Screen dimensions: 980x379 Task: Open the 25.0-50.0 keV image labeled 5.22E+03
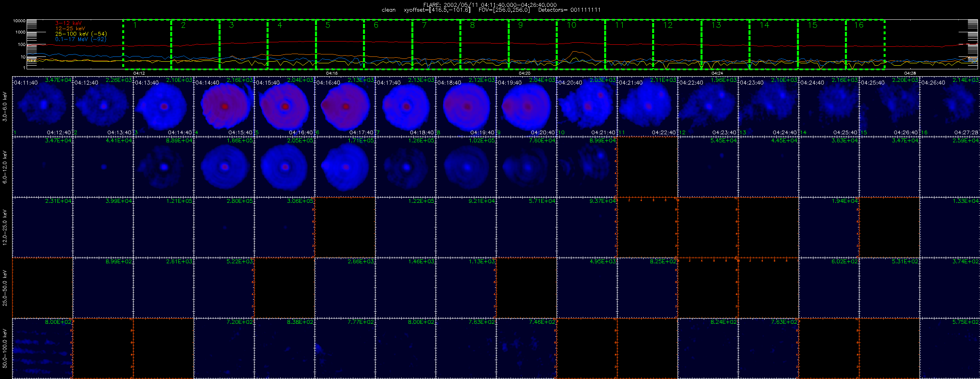pos(224,288)
